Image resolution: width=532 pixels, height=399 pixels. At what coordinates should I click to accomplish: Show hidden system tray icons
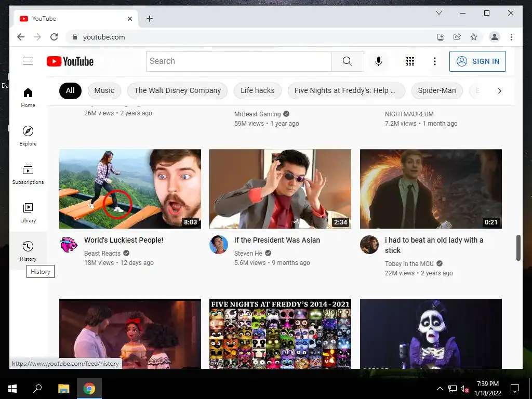click(x=440, y=389)
